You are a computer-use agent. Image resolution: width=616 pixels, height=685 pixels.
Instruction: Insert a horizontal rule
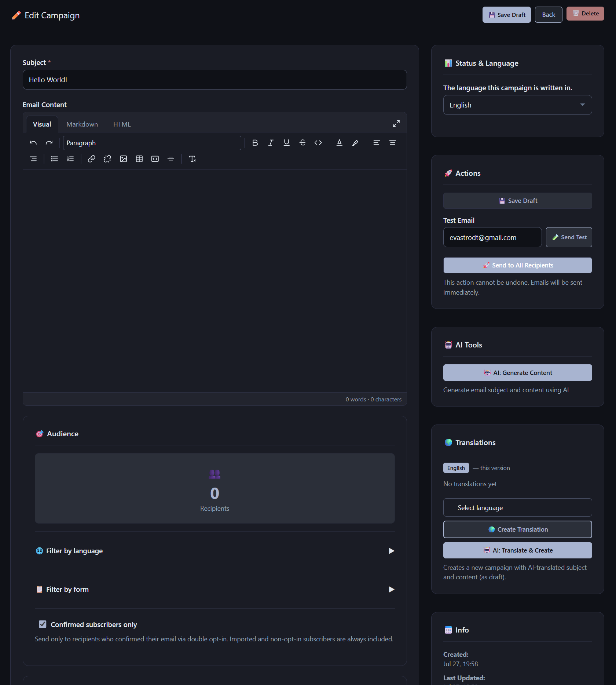point(171,159)
